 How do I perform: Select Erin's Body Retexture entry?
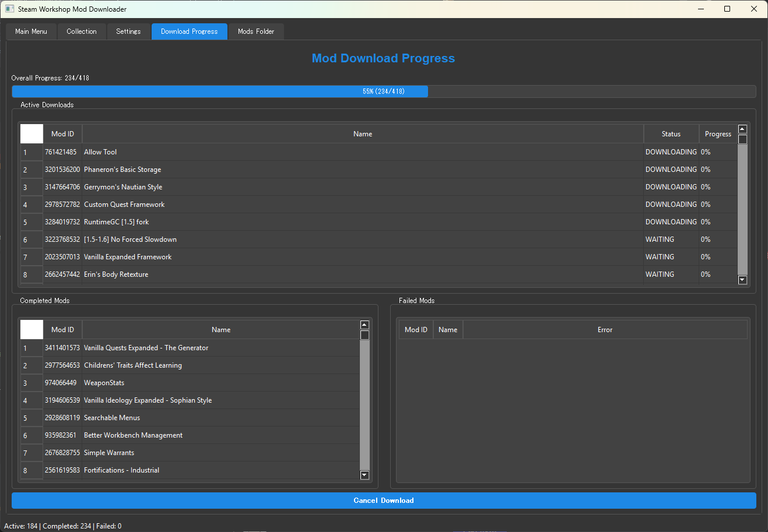(x=362, y=274)
